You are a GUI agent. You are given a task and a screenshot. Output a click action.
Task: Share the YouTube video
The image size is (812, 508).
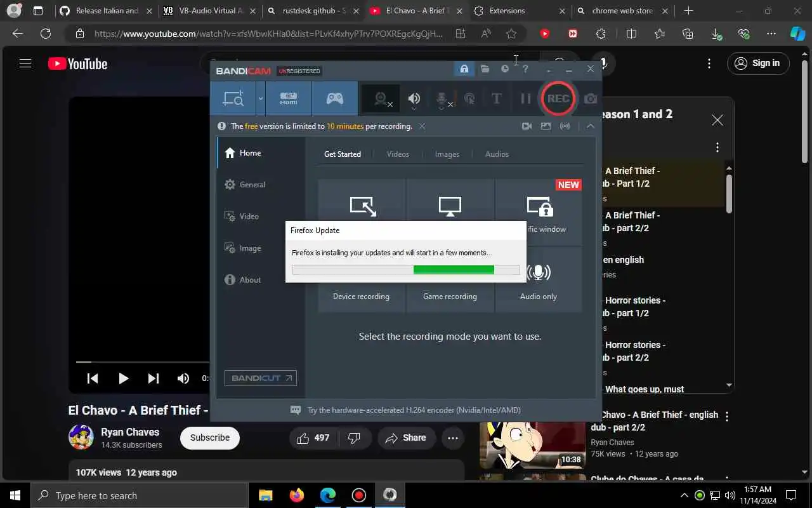406,438
